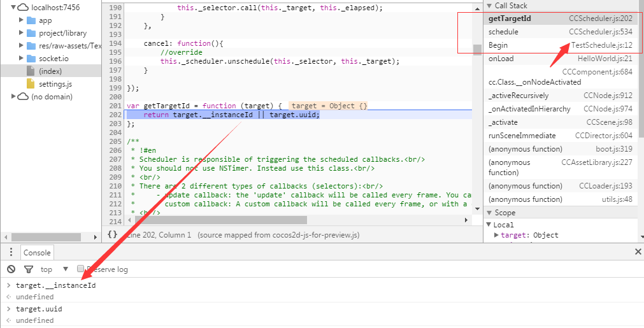Collapse the Local scope group
644x328 pixels.
click(x=489, y=225)
